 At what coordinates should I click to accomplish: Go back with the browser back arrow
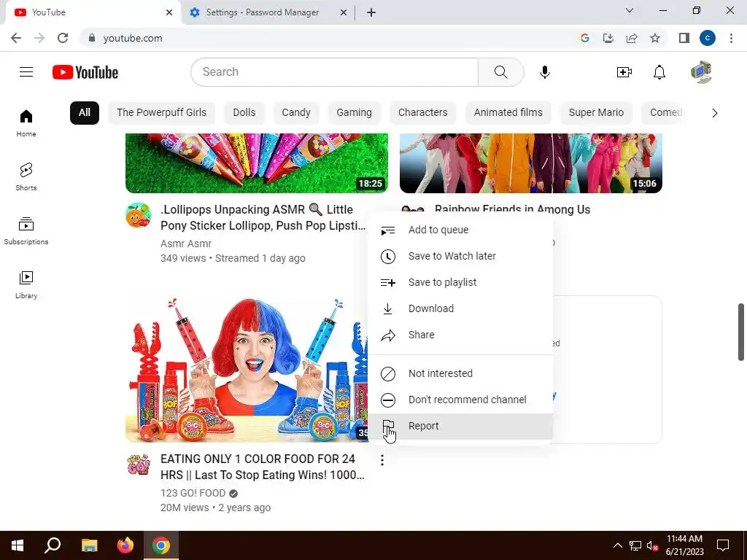(16, 38)
